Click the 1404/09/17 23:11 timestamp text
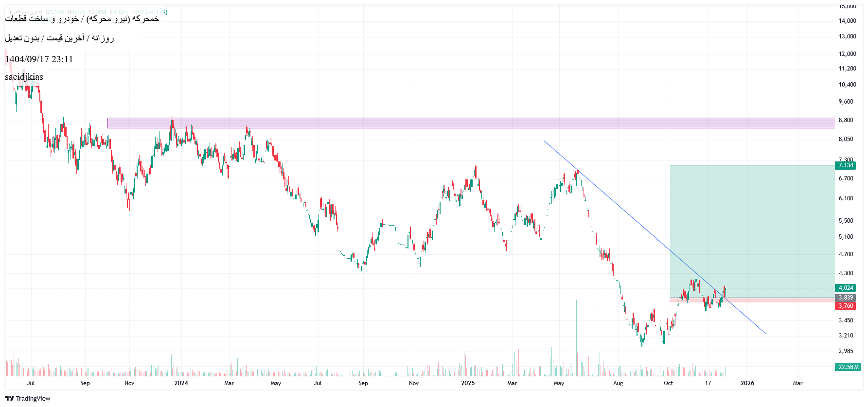 point(39,59)
